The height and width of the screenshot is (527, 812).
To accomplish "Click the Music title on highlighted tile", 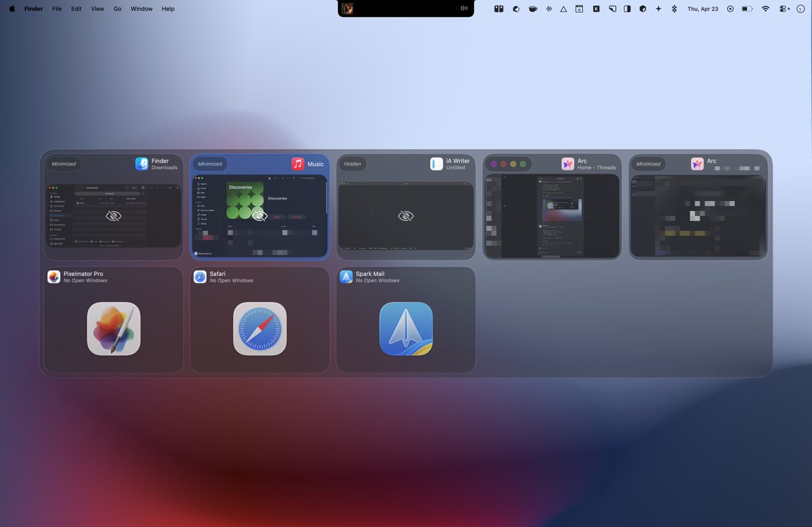I will click(x=316, y=164).
